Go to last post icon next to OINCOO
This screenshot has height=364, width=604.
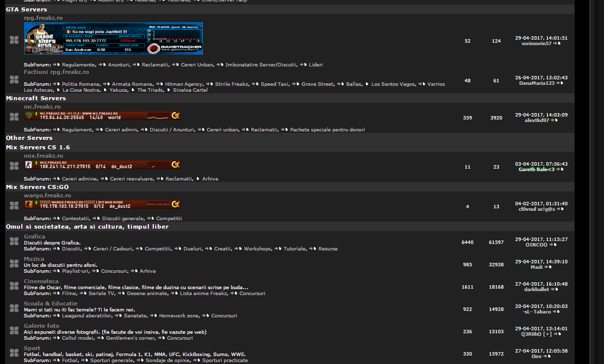pyautogui.click(x=553, y=245)
